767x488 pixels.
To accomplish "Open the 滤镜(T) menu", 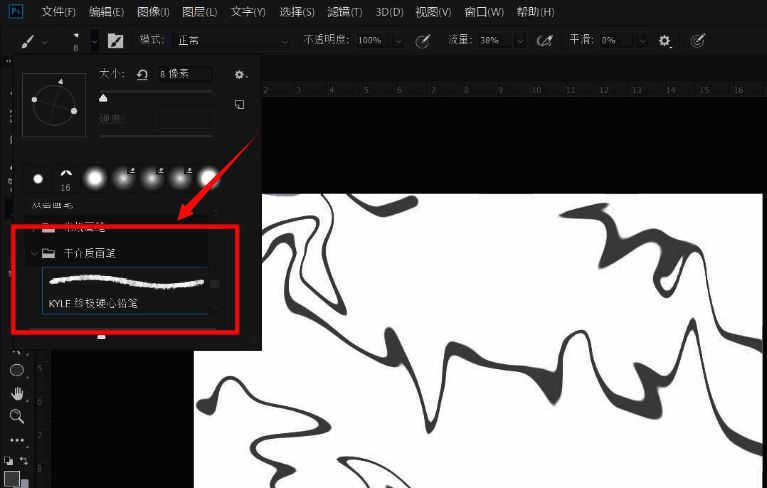I will [345, 12].
